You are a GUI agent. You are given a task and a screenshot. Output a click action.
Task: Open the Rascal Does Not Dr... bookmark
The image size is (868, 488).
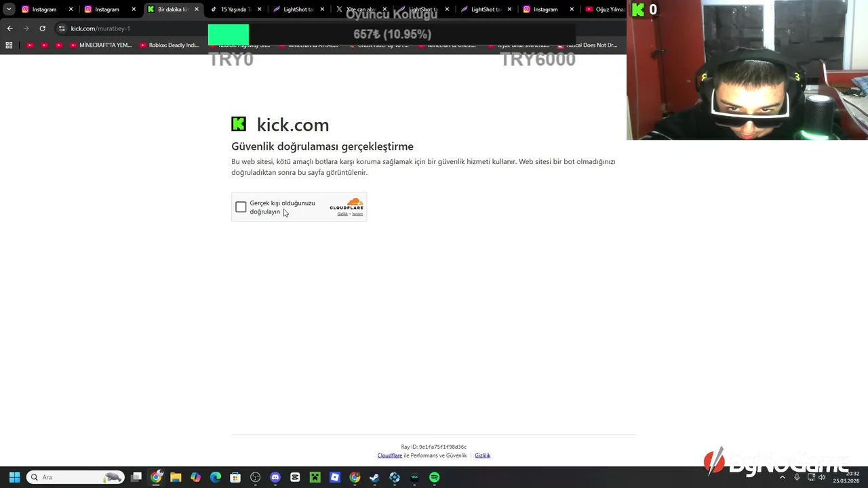tap(587, 45)
